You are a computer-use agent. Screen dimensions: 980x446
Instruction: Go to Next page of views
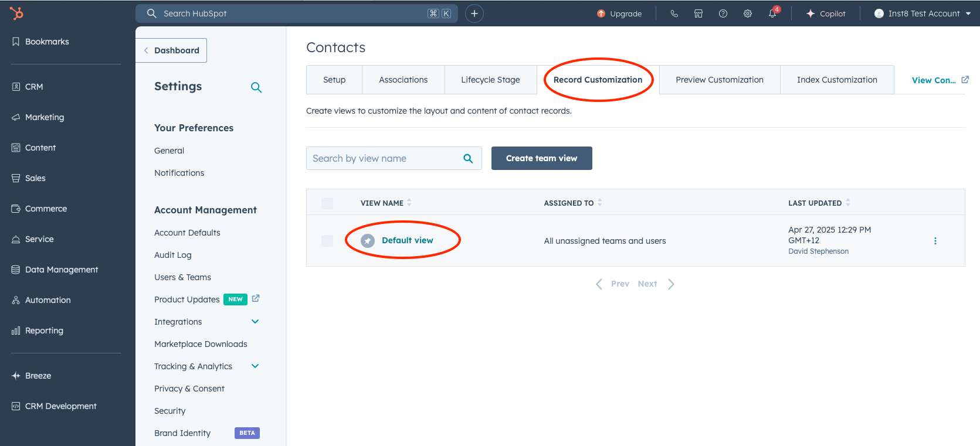click(x=656, y=284)
